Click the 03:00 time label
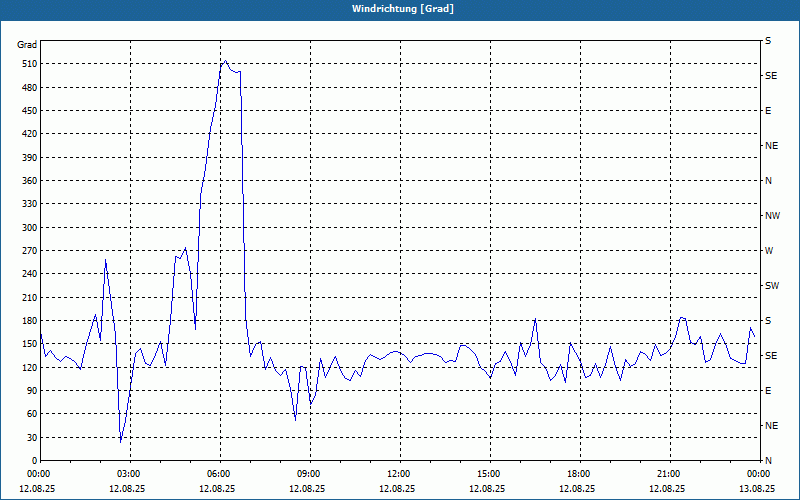The image size is (800, 500). 130,474
